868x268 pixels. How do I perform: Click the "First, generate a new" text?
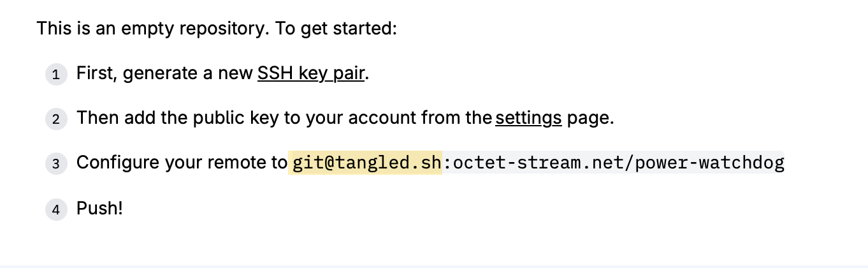click(x=164, y=73)
